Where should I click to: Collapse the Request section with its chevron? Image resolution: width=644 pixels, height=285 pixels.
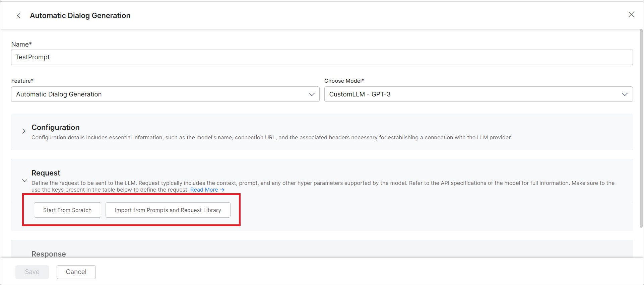point(24,181)
